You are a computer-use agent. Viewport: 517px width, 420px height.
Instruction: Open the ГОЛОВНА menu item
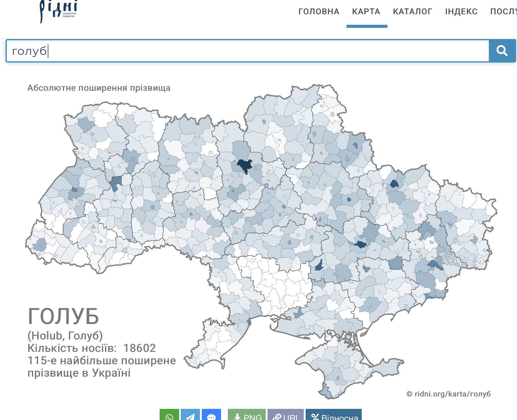pos(319,12)
